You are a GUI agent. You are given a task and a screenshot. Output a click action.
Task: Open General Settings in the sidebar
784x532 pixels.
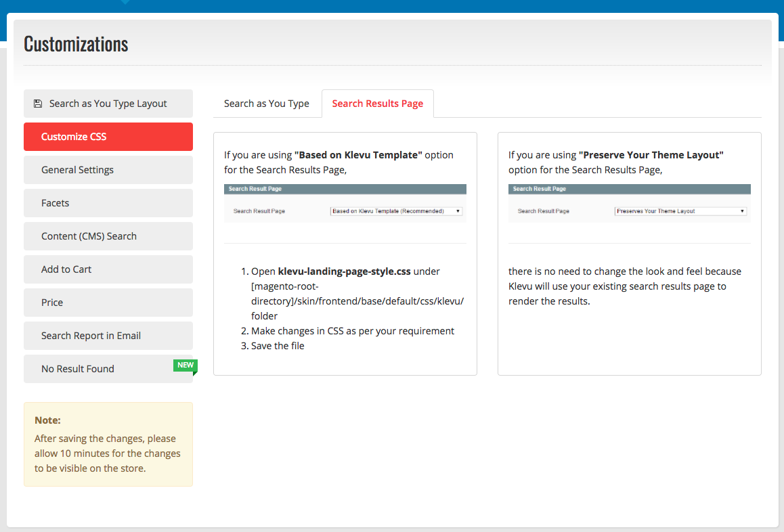(108, 170)
